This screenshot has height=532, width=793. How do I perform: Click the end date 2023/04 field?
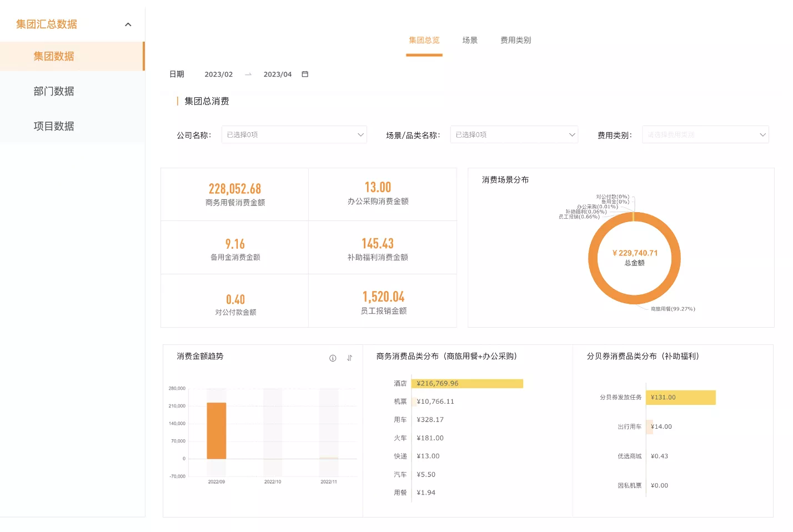[x=277, y=74]
